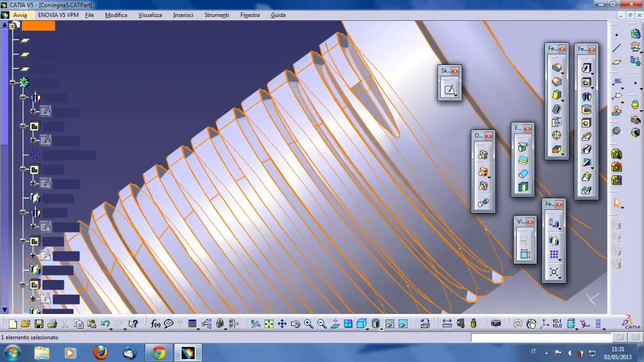This screenshot has height=362, width=644.
Task: Select the Rib tool
Action: pyautogui.click(x=586, y=136)
